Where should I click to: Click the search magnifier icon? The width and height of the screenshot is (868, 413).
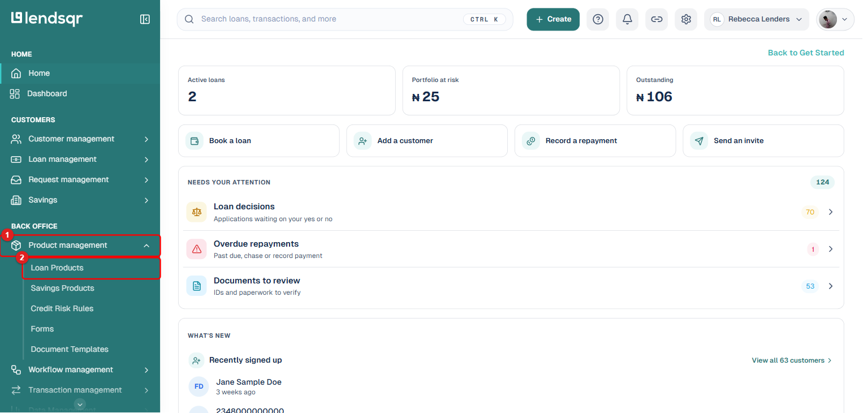[x=189, y=19]
